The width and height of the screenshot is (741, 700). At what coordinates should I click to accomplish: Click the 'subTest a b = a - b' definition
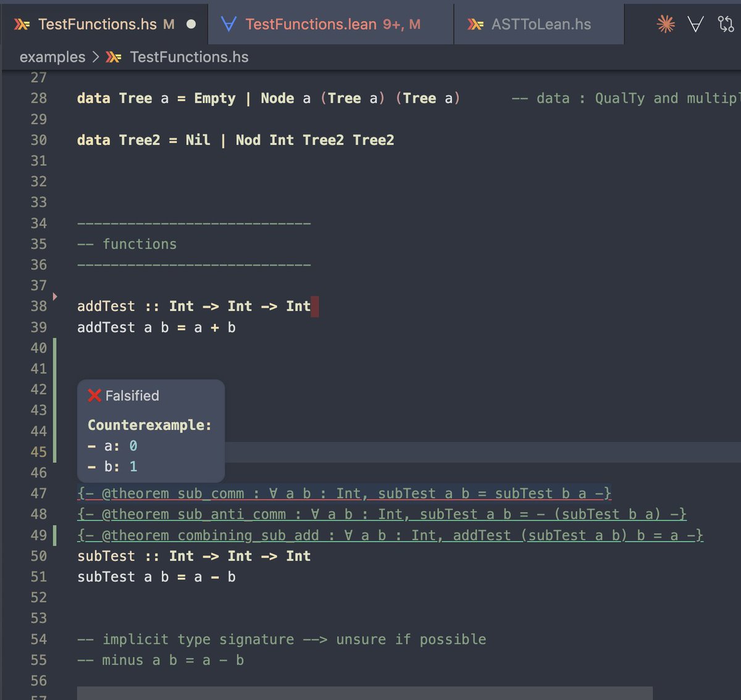[156, 577]
